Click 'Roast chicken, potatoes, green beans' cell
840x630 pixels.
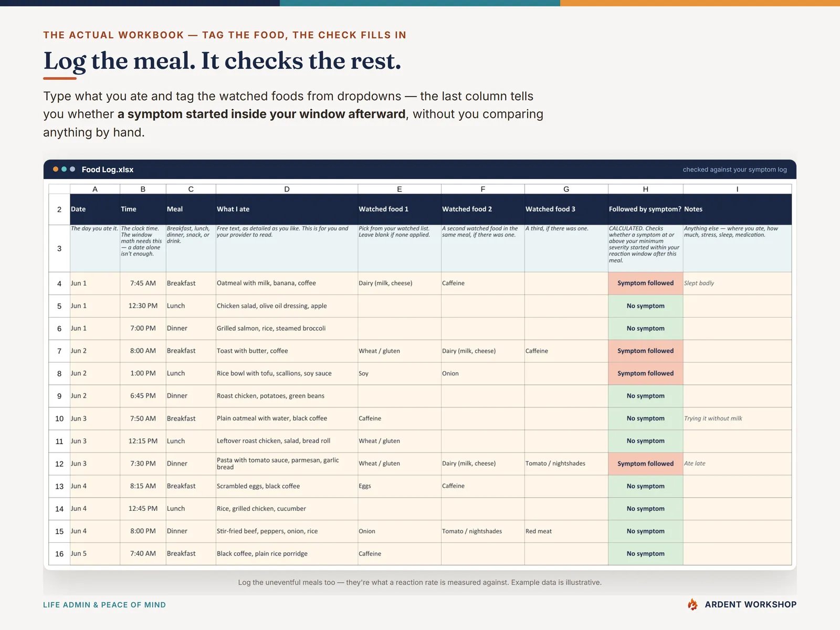pyautogui.click(x=287, y=396)
